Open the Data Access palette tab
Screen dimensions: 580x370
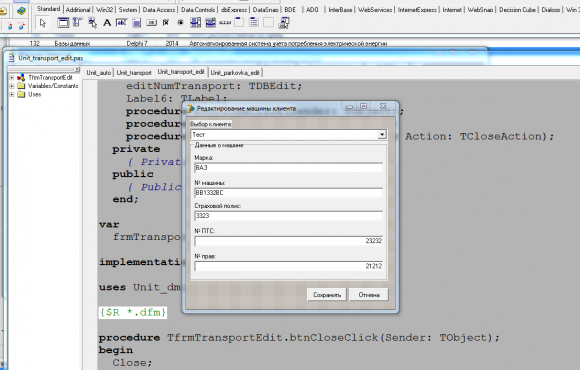[x=159, y=10]
